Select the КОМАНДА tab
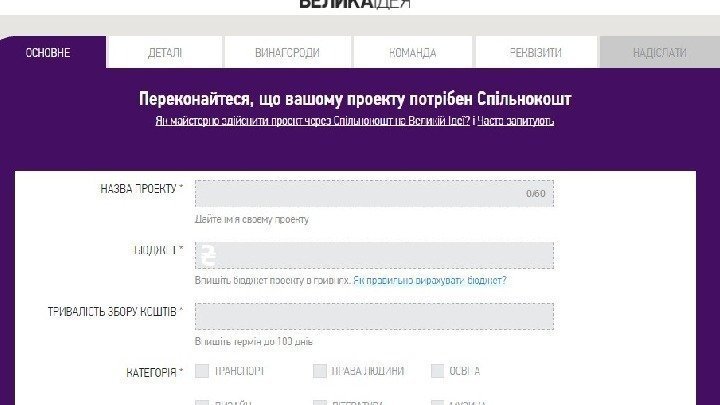Image resolution: width=720 pixels, height=405 pixels. [x=412, y=52]
